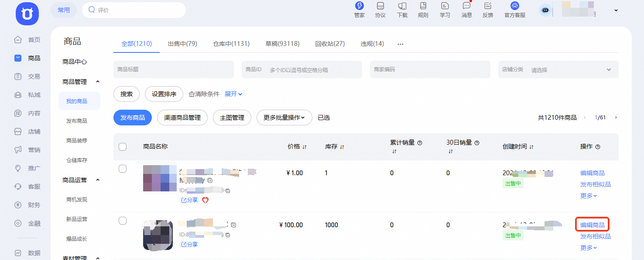Open the 反馈 icon in the top bar
644x260 pixels.
pos(488,10)
